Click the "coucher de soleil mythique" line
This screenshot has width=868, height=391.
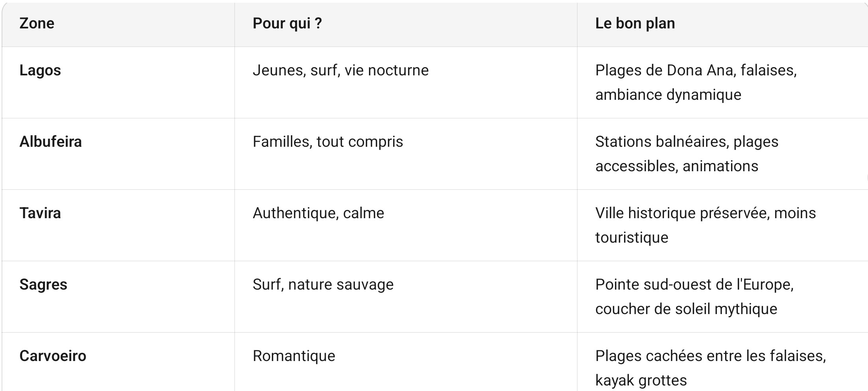click(x=686, y=309)
